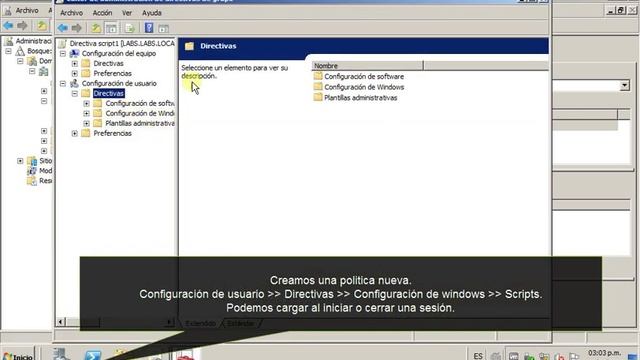The image size is (640, 360).
Task: Click the ES language indicator in the taskbar
Action: click(x=478, y=356)
